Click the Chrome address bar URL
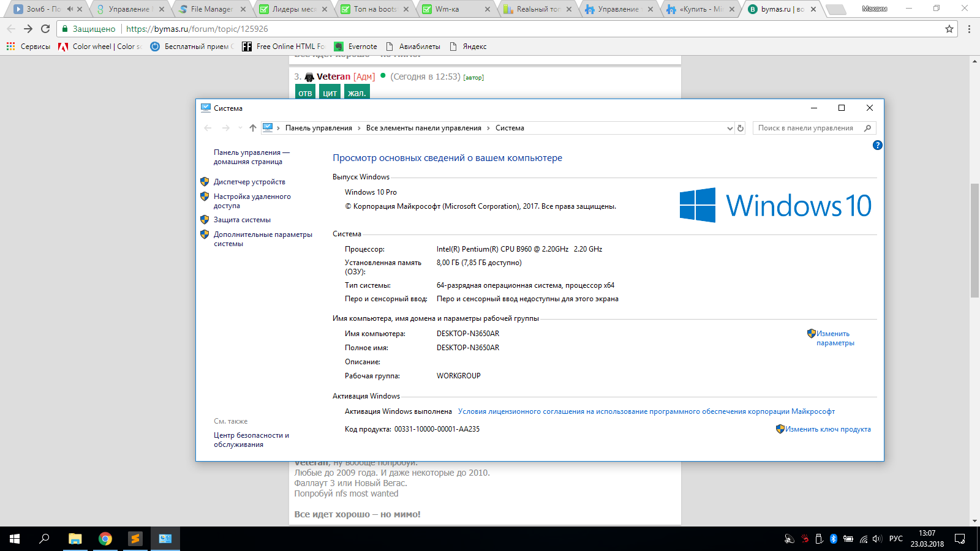The height and width of the screenshot is (551, 980). 197,29
